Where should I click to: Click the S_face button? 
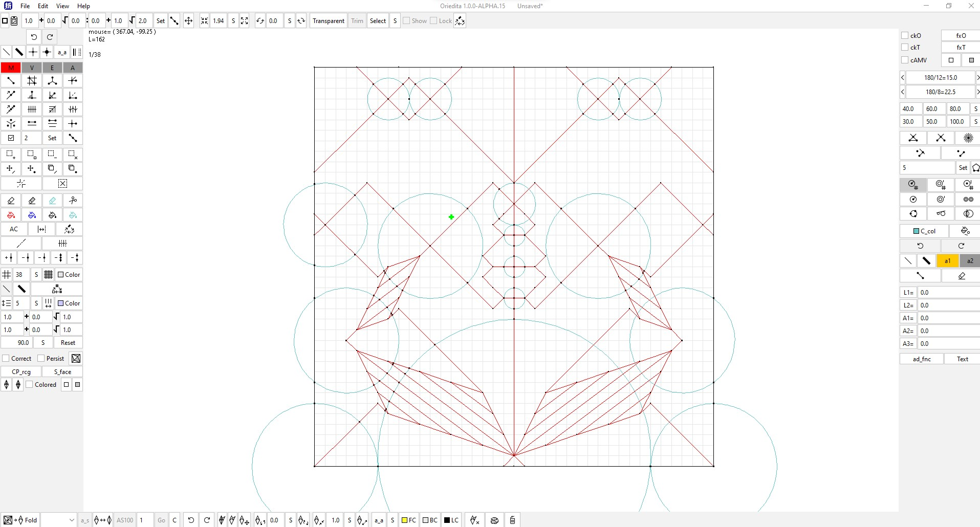(x=62, y=372)
